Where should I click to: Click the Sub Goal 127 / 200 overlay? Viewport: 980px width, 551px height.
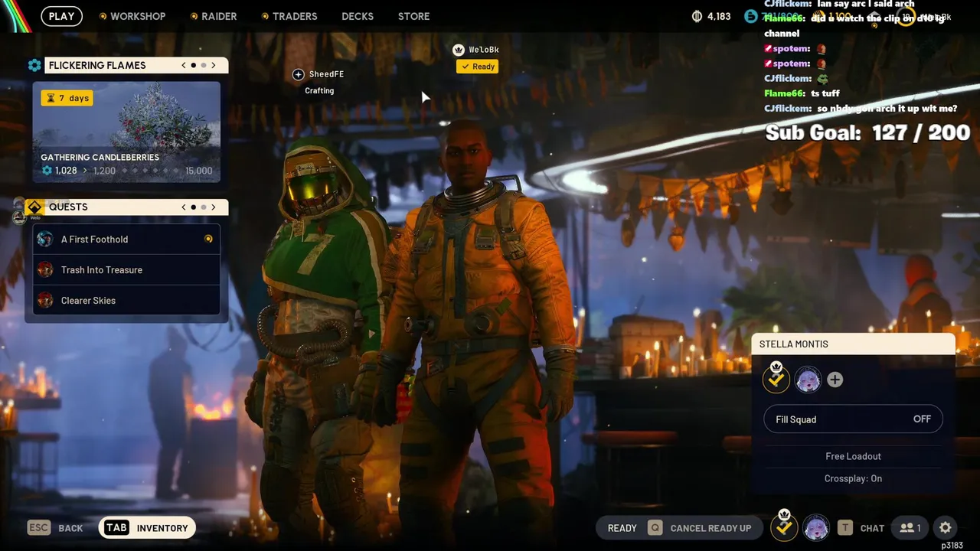pos(867,132)
